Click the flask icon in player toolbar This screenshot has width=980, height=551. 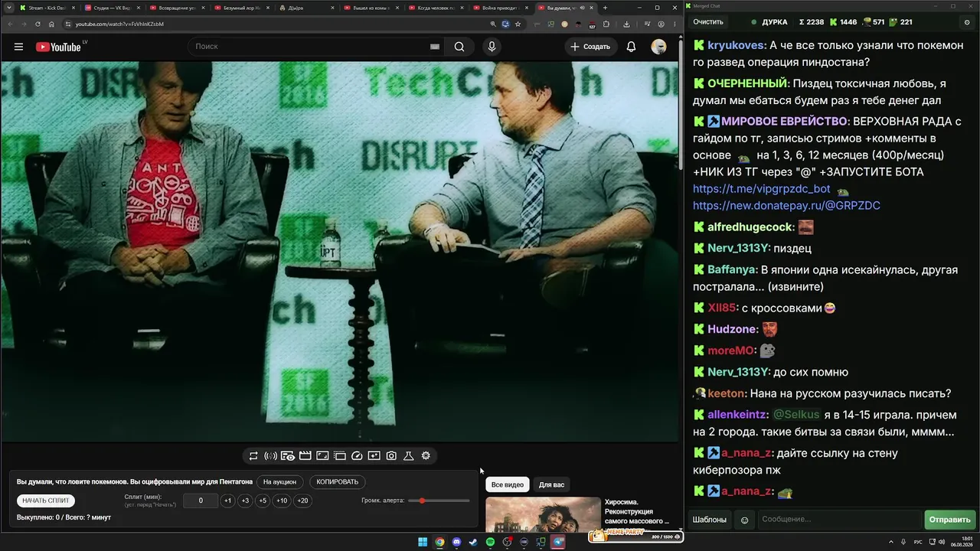409,456
